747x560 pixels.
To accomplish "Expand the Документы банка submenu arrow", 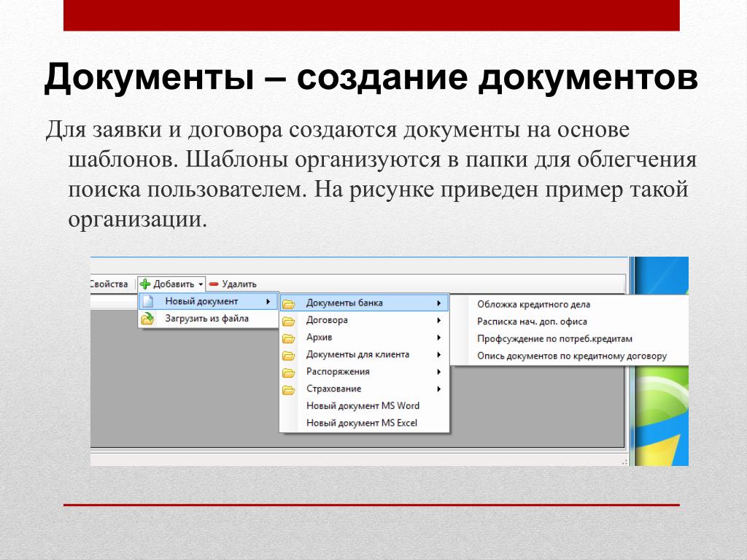I will (438, 303).
